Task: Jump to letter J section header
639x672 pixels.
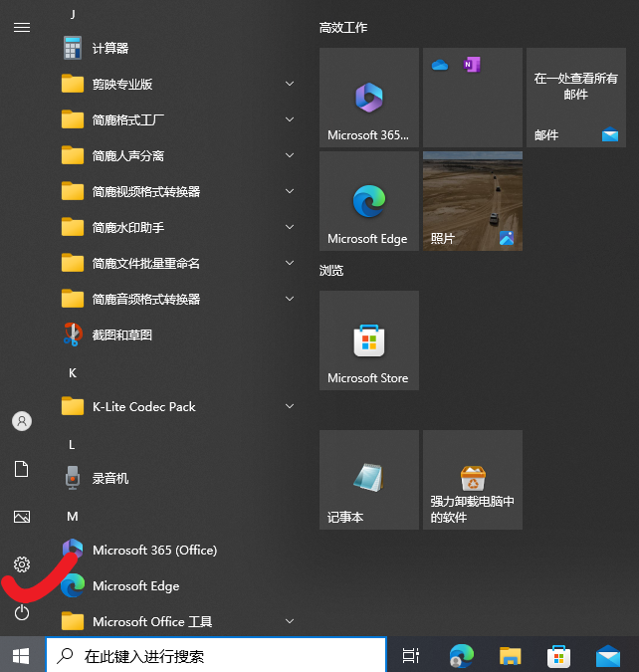Action: [73, 15]
